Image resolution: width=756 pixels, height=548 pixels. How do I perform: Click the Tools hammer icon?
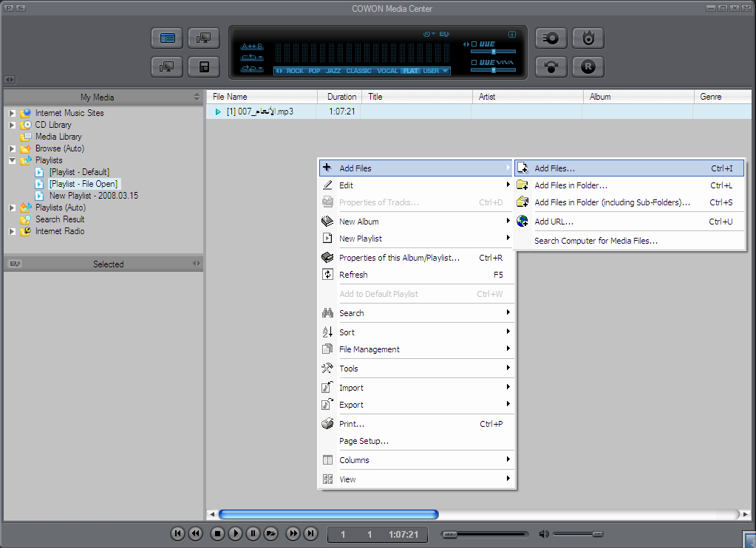click(327, 369)
